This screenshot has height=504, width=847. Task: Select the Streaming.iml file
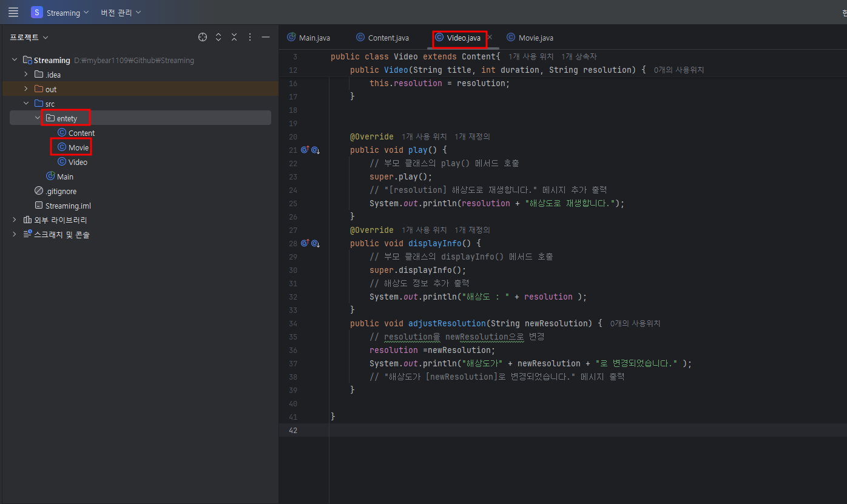click(x=68, y=206)
